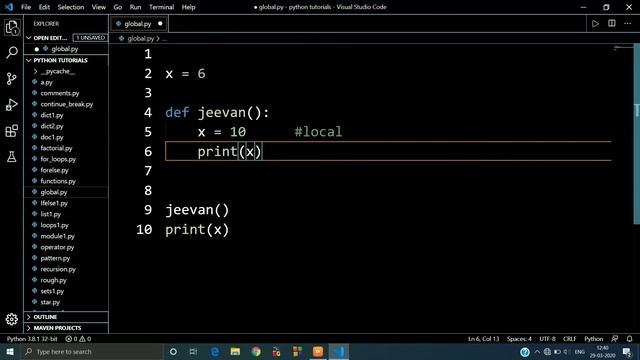Open Chrome from taskbar
This screenshot has width=640, height=360.
(x=256, y=351)
